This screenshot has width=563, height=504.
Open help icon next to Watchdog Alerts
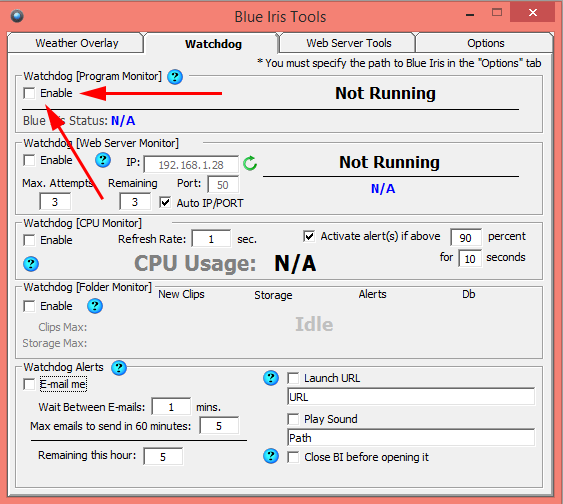[118, 368]
